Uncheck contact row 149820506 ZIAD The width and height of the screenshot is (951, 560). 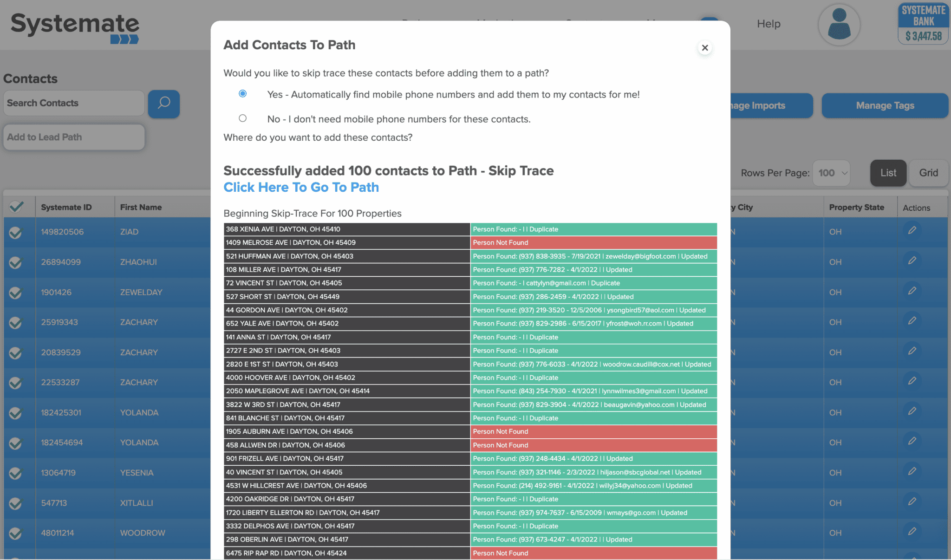tap(16, 232)
